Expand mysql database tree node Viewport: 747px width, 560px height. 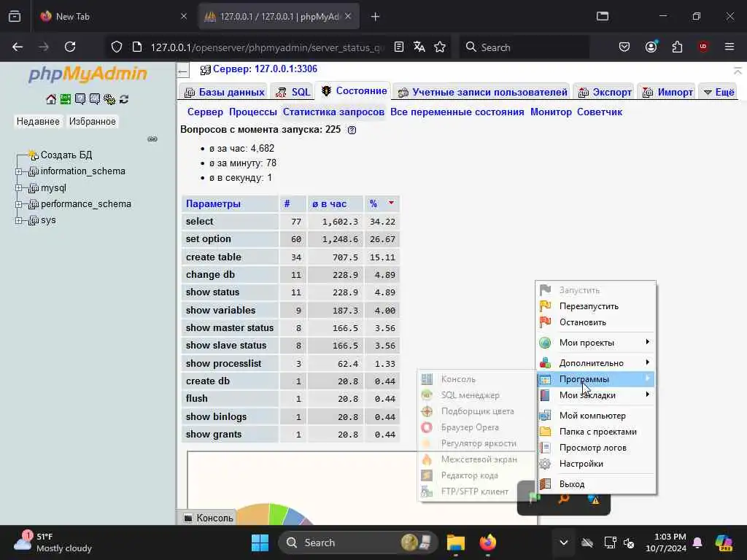click(x=18, y=187)
